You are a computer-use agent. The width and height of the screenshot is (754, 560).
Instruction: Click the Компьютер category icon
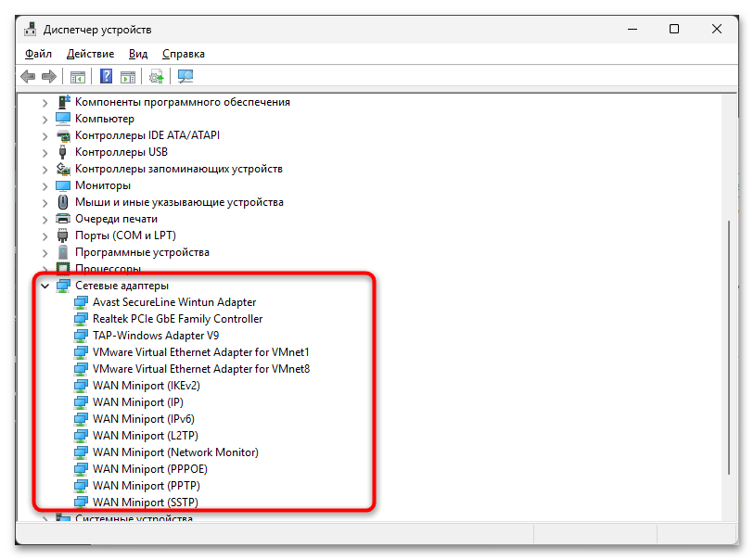tap(63, 119)
